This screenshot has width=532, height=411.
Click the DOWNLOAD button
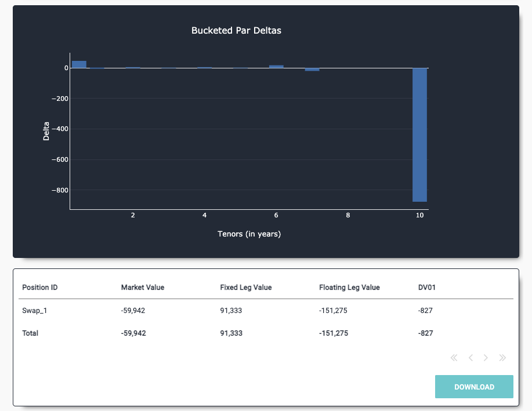[474, 387]
